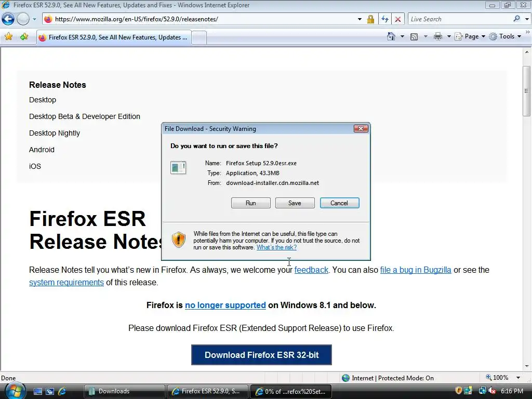Click the Home page icon
The image size is (532, 399).
pos(391,36)
